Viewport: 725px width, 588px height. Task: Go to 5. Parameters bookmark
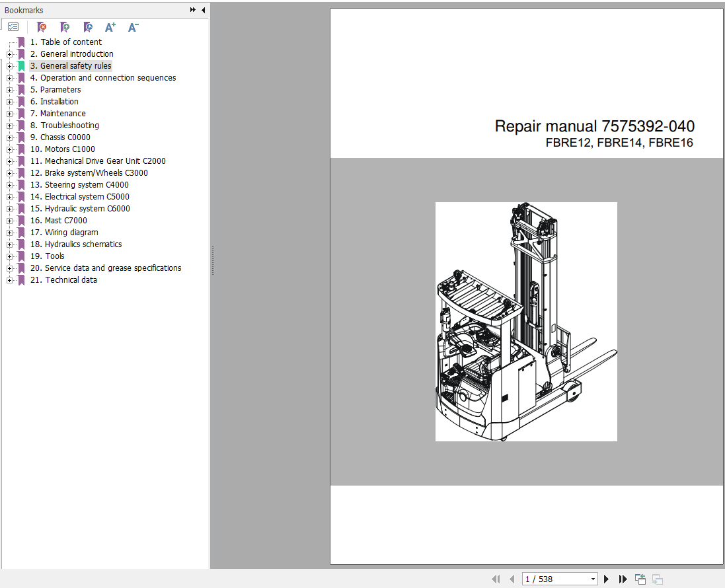pos(56,90)
